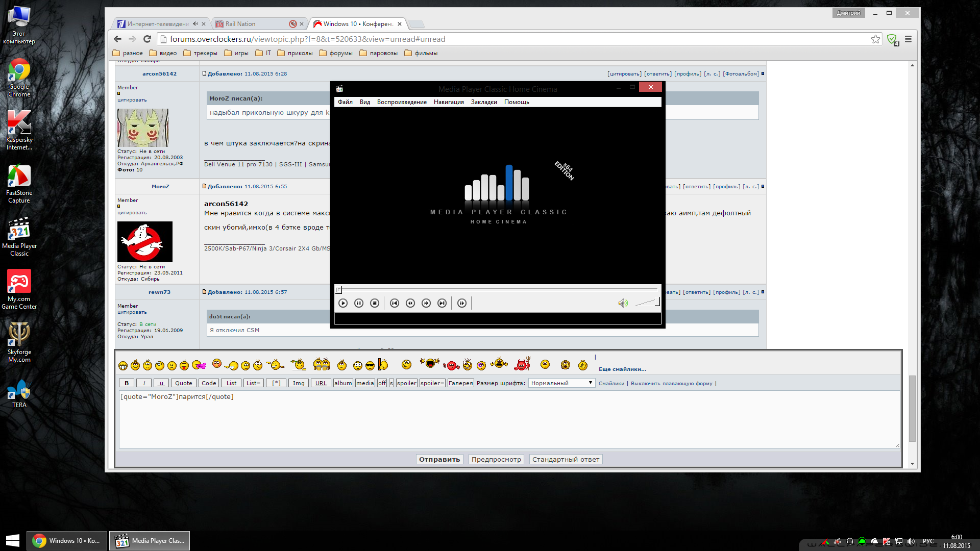Click the 'Отправить' submit button
This screenshot has height=551, width=980.
click(x=439, y=459)
